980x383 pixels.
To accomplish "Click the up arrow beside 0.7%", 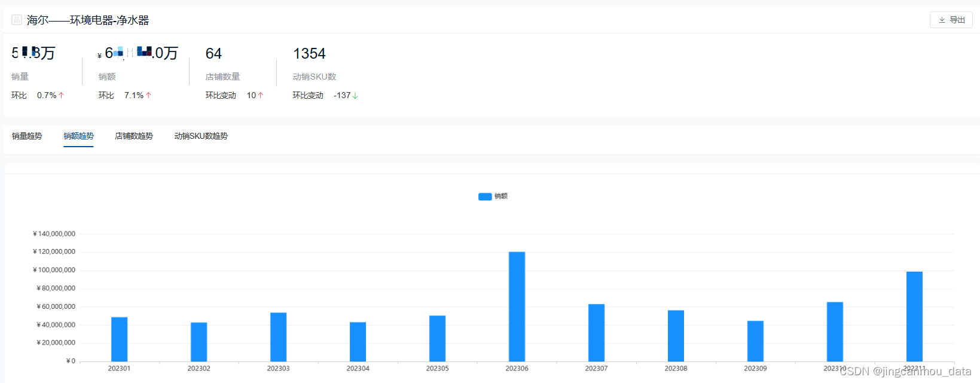I will (x=61, y=95).
